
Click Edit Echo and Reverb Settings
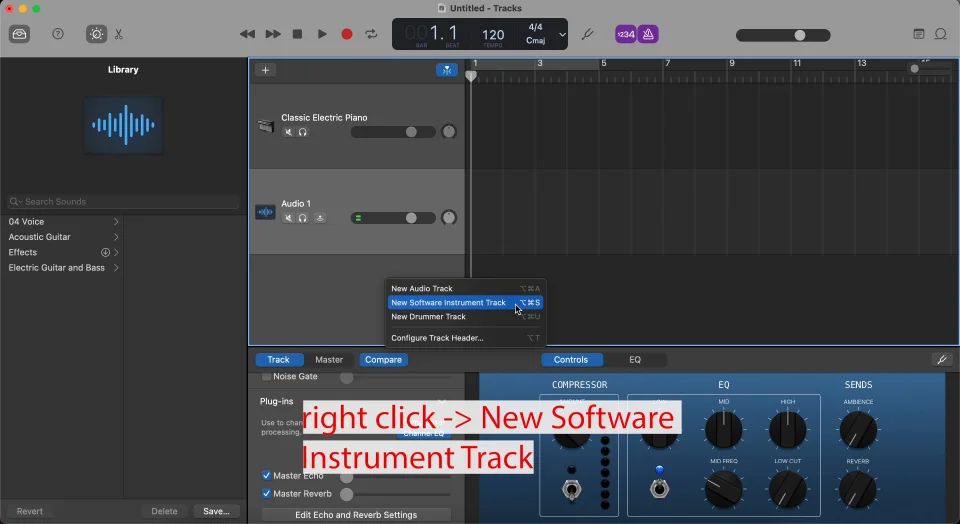click(356, 515)
